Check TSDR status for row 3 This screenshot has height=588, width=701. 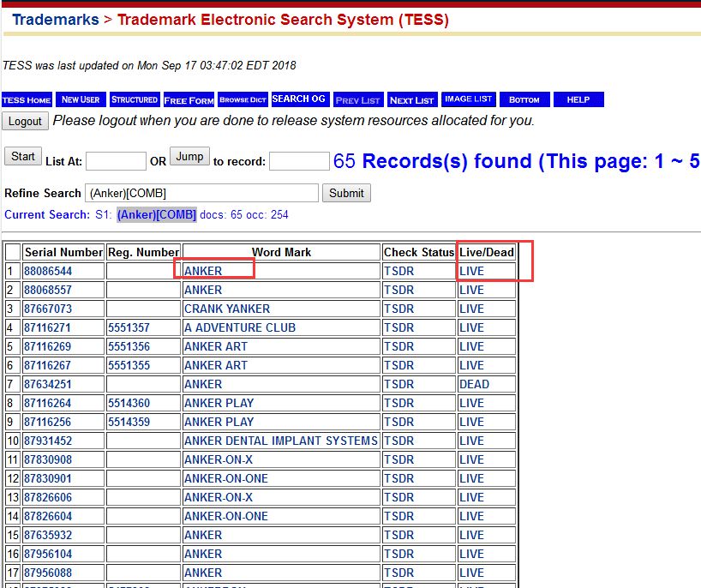pos(399,309)
